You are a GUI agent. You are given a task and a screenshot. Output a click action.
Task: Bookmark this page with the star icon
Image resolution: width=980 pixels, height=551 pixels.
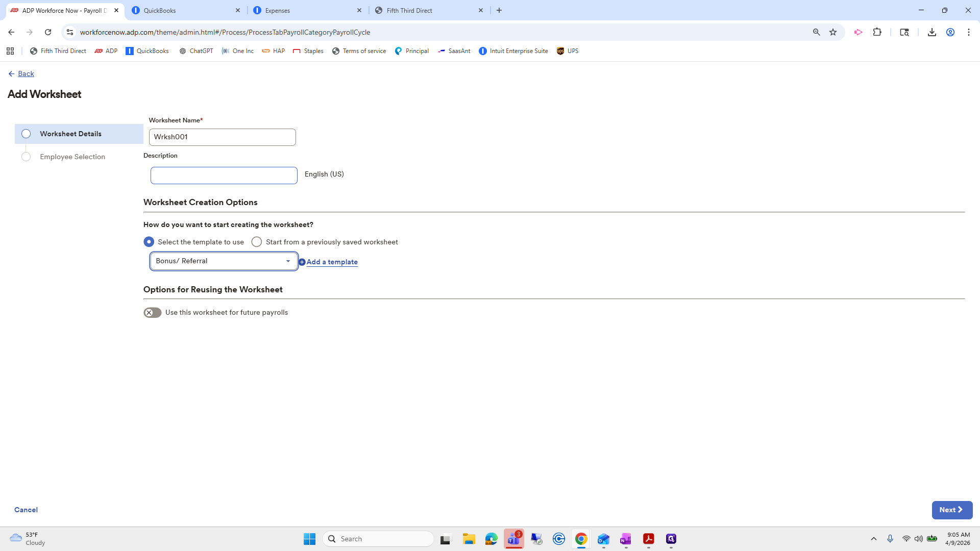[x=833, y=32]
